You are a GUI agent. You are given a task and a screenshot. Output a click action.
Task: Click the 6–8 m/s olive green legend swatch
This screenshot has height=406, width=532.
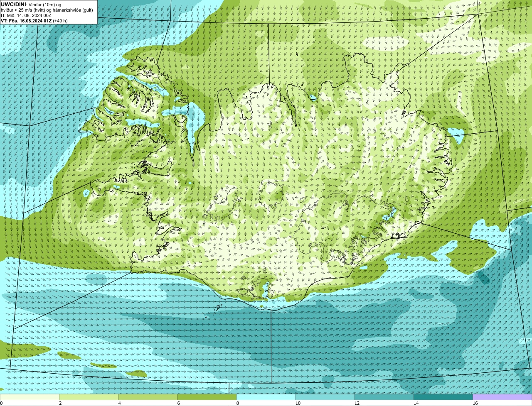(x=207, y=397)
